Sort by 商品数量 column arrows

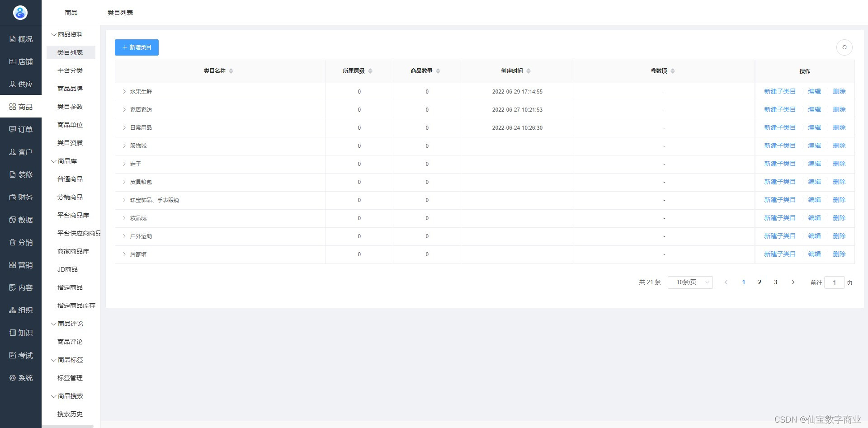(438, 71)
